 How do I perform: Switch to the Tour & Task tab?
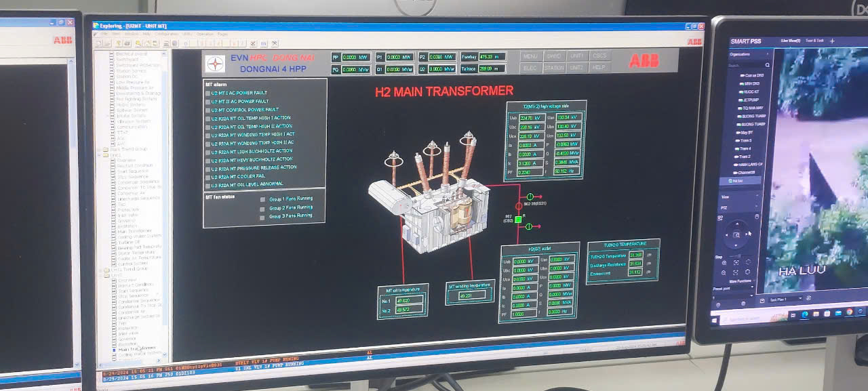(x=816, y=41)
